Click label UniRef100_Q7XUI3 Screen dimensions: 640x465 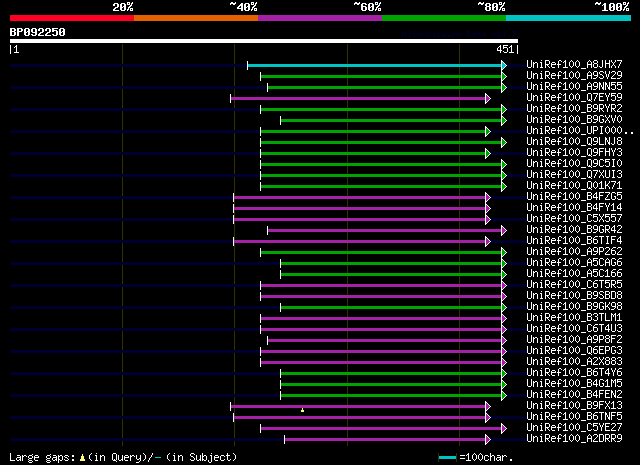(574, 174)
